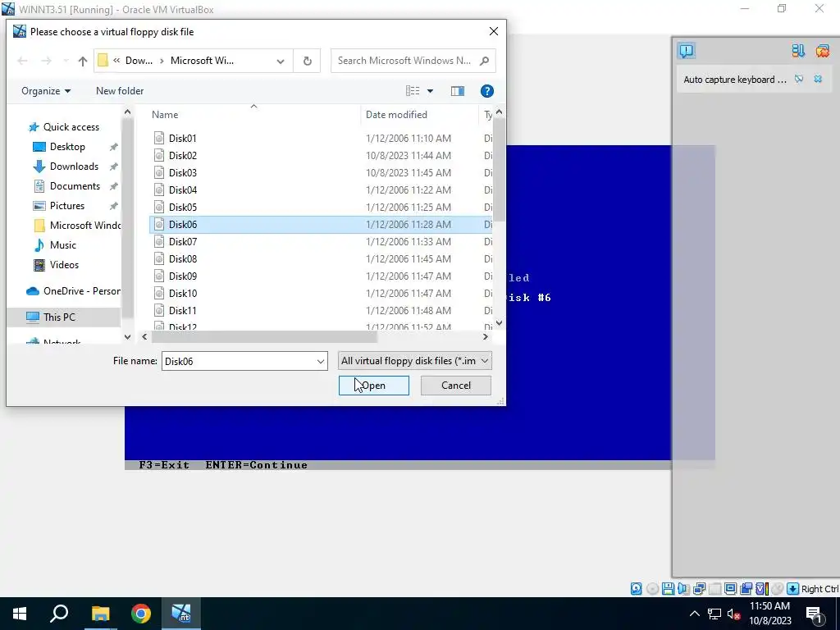Click the search magnifier icon
This screenshot has height=630, width=840.
point(484,61)
